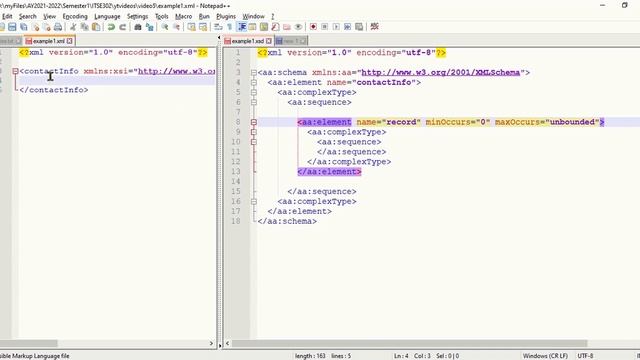640x360 pixels.
Task: Close the example1.xsd tab
Action: click(269, 41)
